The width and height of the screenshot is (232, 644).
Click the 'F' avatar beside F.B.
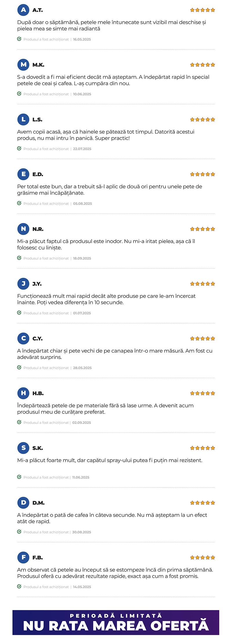[23, 557]
